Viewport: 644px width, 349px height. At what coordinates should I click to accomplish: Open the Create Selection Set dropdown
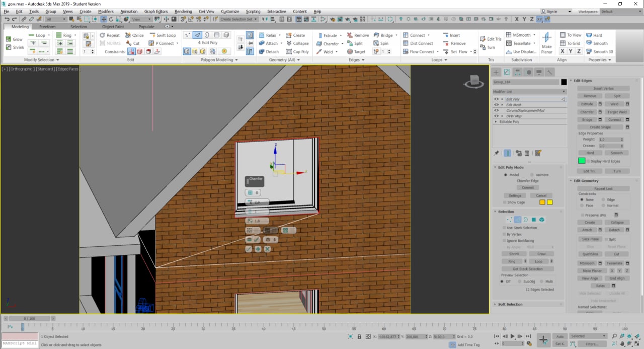pyautogui.click(x=239, y=19)
